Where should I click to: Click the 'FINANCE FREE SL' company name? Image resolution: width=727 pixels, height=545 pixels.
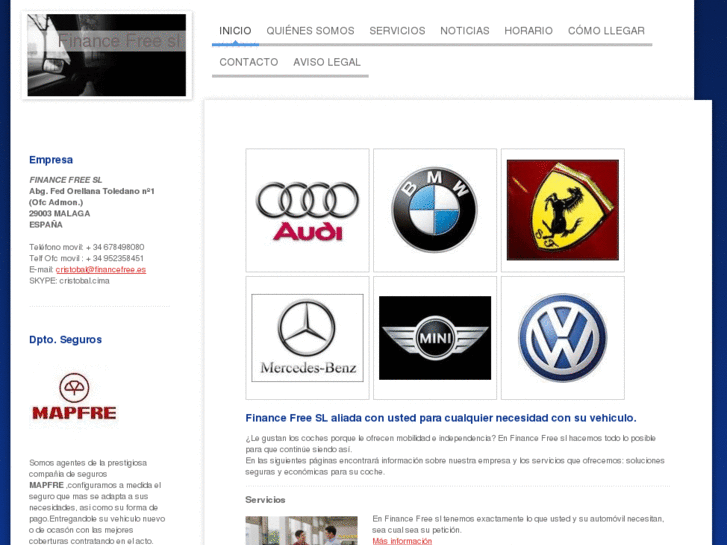(65, 180)
